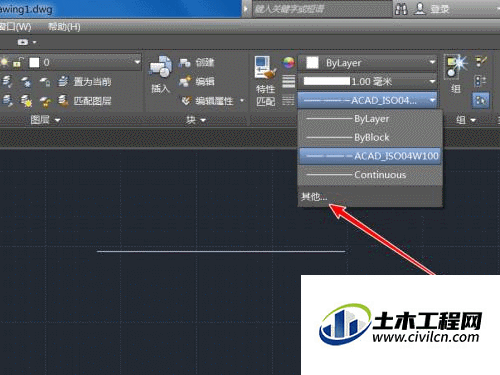Viewport: 500px width, 375px height.
Task: Open the layer 0 dropdown list
Action: [x=137, y=62]
